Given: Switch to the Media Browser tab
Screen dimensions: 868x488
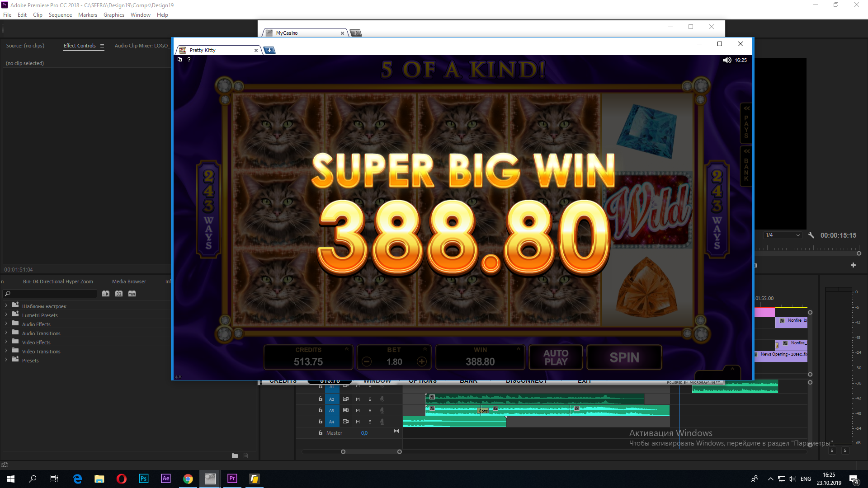Looking at the screenshot, I should [129, 282].
